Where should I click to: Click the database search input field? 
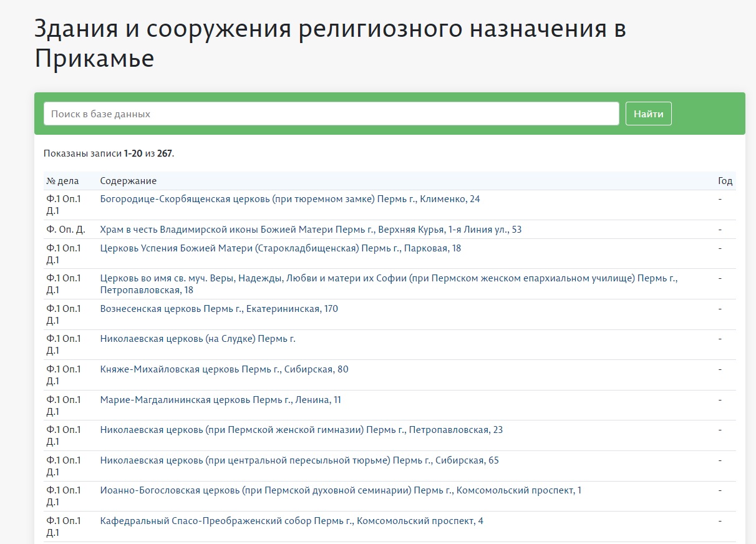click(331, 114)
